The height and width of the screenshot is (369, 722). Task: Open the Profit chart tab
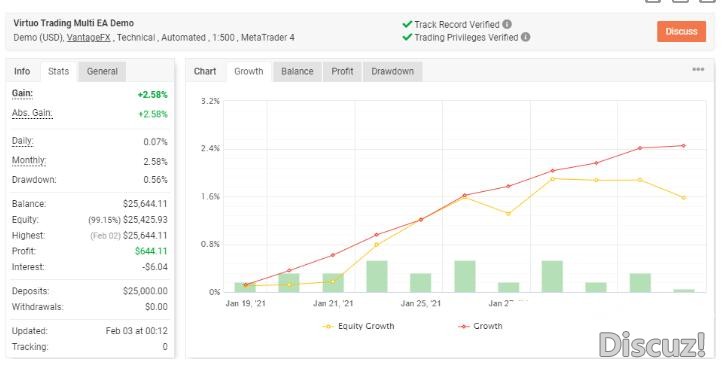(x=342, y=71)
